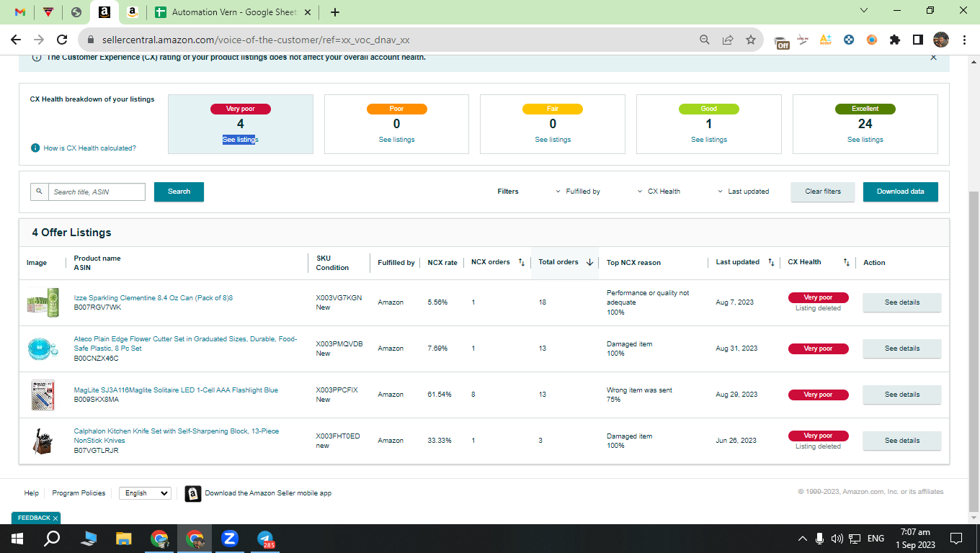Click the Ateco flower cutter thumbnail
The width and height of the screenshot is (980, 553).
point(43,349)
